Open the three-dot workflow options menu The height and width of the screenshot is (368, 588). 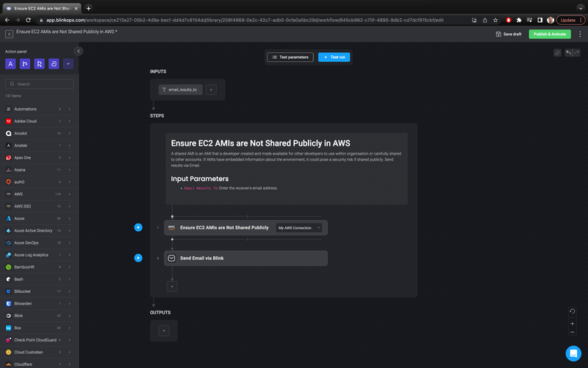pyautogui.click(x=579, y=34)
